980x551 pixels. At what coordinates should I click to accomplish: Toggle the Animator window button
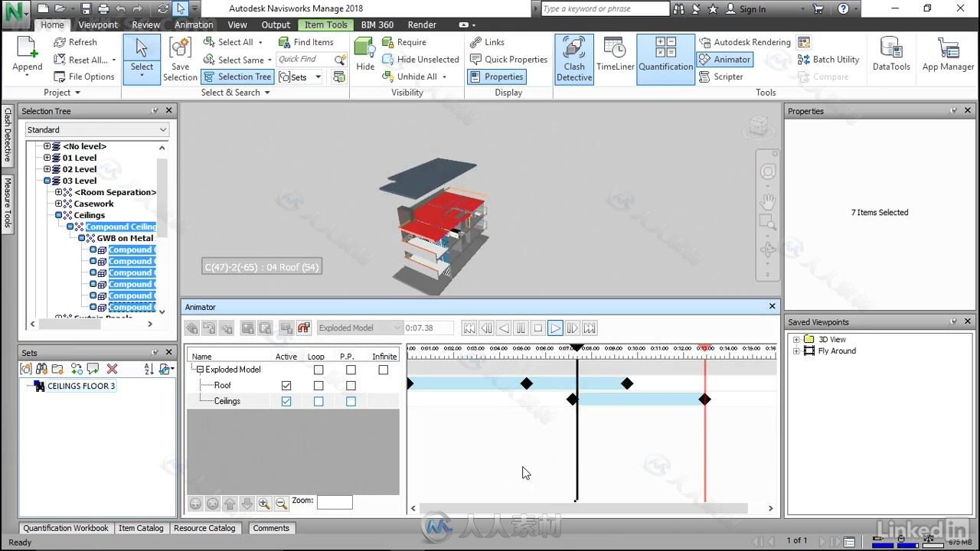(x=724, y=59)
